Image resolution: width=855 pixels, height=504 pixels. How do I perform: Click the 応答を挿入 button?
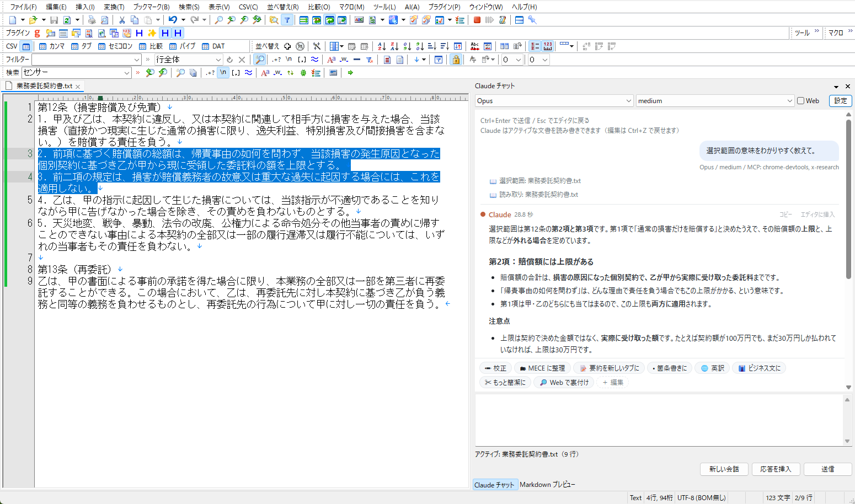coord(776,469)
